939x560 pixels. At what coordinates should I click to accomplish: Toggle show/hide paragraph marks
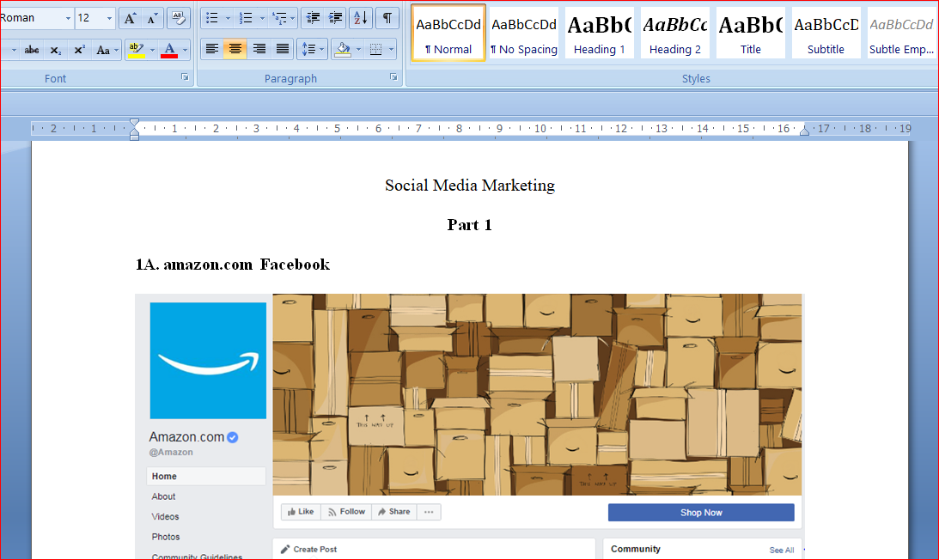tap(387, 19)
